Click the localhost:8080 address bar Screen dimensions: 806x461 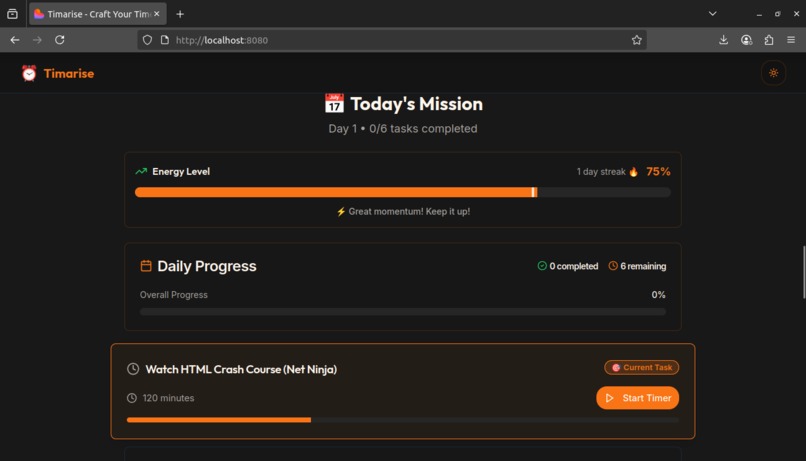click(x=392, y=40)
